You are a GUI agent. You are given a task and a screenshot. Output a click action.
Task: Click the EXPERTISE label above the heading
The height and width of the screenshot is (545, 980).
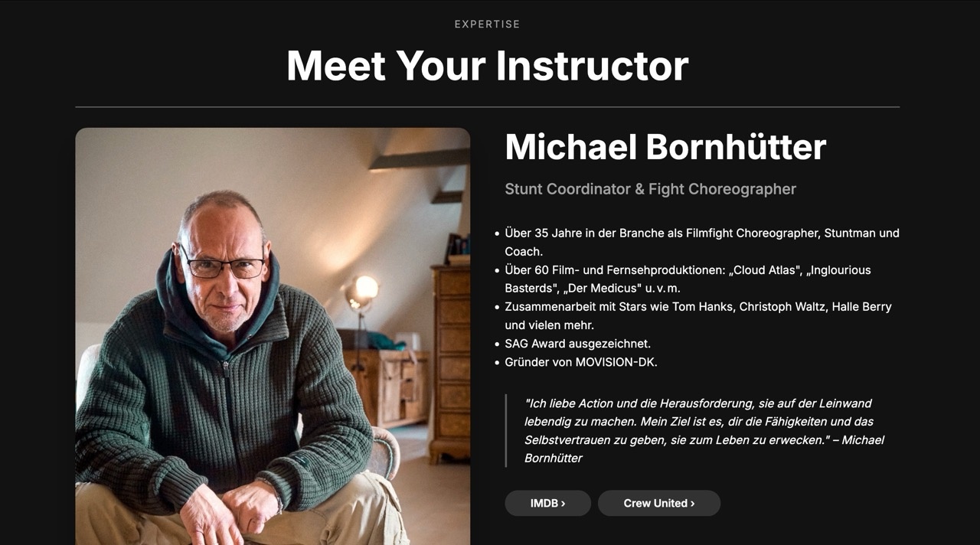[488, 24]
